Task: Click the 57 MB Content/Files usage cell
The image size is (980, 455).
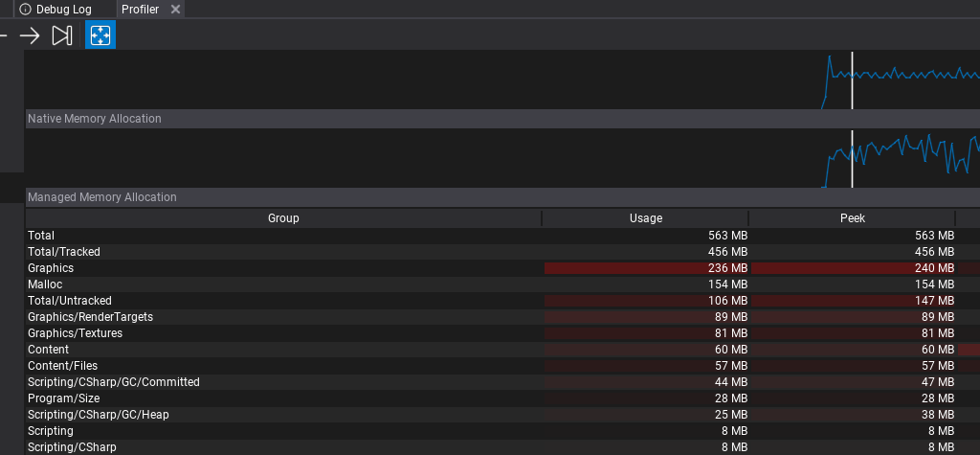Action: click(646, 366)
